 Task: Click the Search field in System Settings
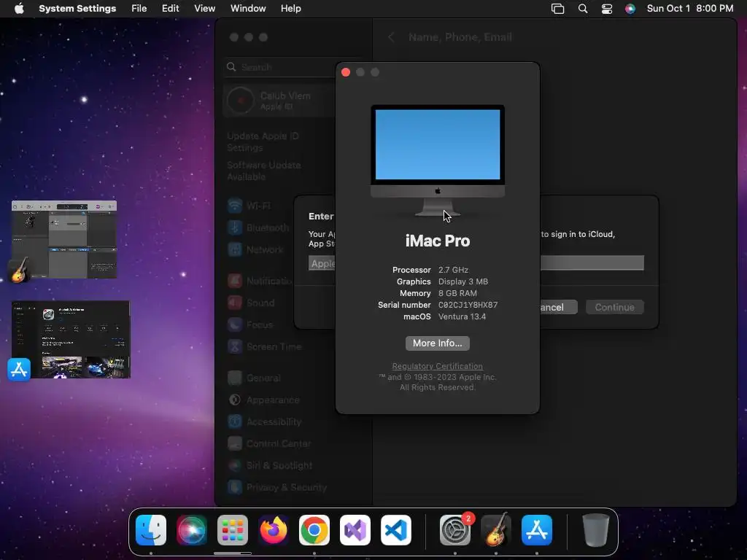[x=281, y=67]
